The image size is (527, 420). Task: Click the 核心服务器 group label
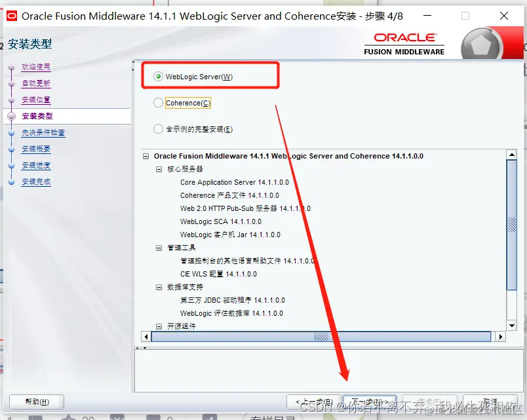click(185, 169)
